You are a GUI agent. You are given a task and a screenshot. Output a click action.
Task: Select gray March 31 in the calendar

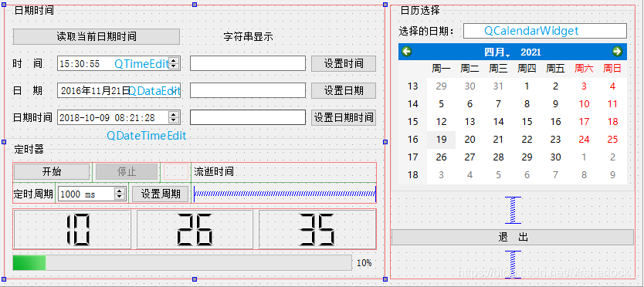click(x=498, y=86)
